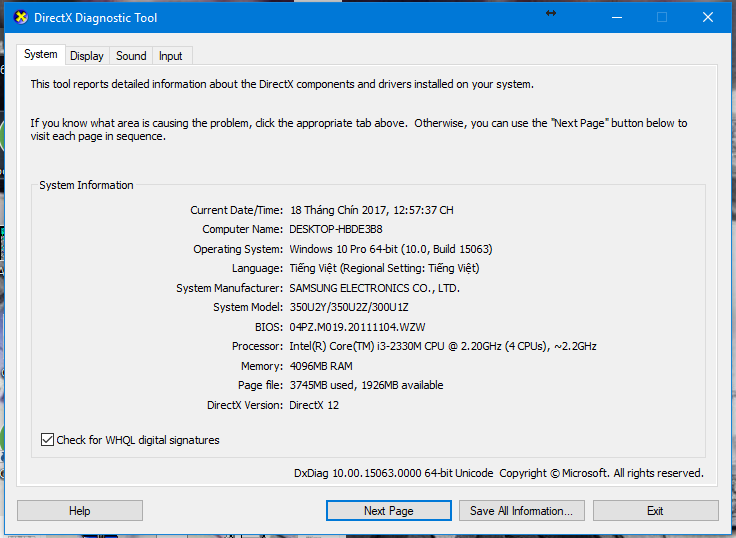
Task: Click system model 350U2Y/350U2Z/300U1Z
Action: tap(349, 307)
